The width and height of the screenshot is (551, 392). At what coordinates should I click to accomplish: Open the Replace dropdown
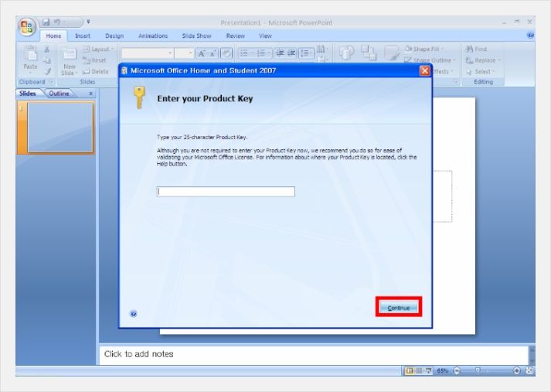(482, 60)
